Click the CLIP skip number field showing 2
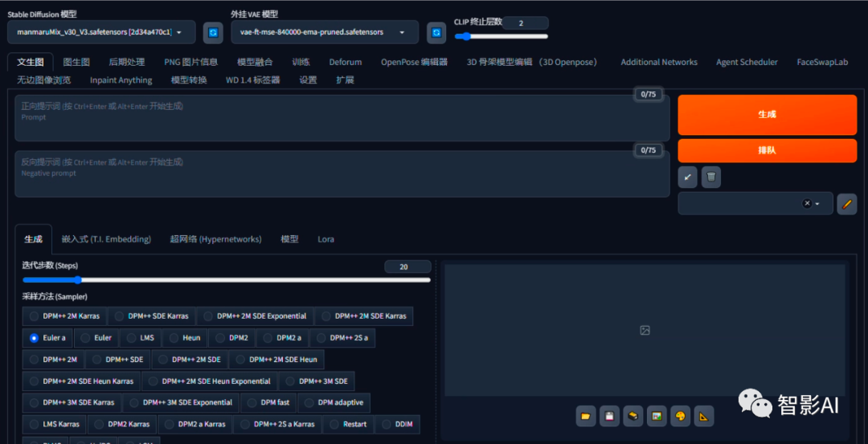868x444 pixels. tap(525, 22)
